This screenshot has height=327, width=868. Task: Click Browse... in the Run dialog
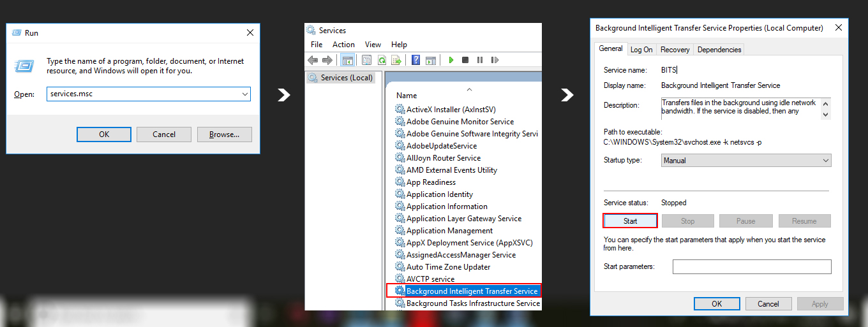click(224, 134)
